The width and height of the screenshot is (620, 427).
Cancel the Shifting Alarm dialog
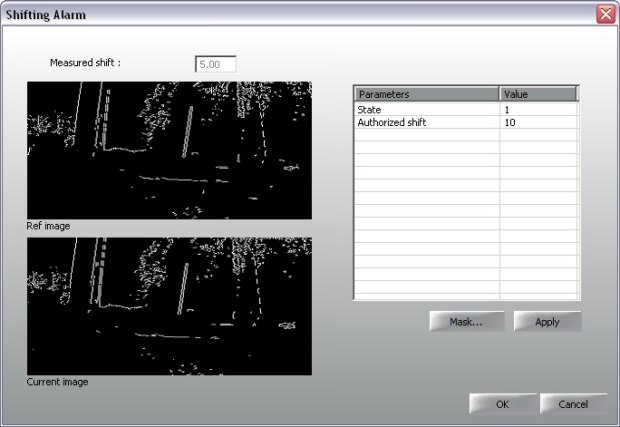(x=573, y=404)
